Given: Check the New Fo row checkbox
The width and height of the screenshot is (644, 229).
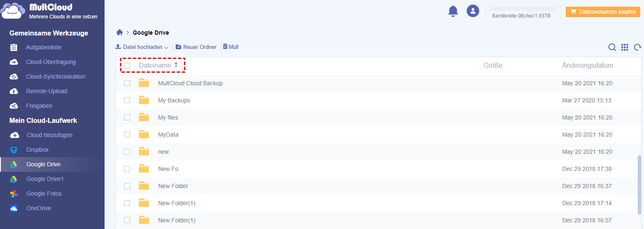Looking at the screenshot, I should pos(127,169).
